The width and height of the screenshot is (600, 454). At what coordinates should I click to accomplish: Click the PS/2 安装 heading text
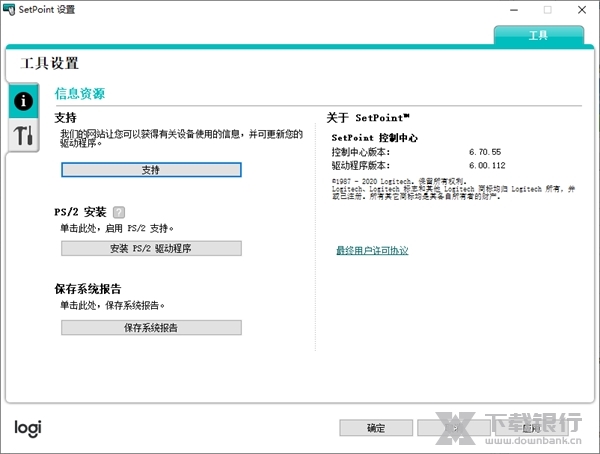(80, 212)
